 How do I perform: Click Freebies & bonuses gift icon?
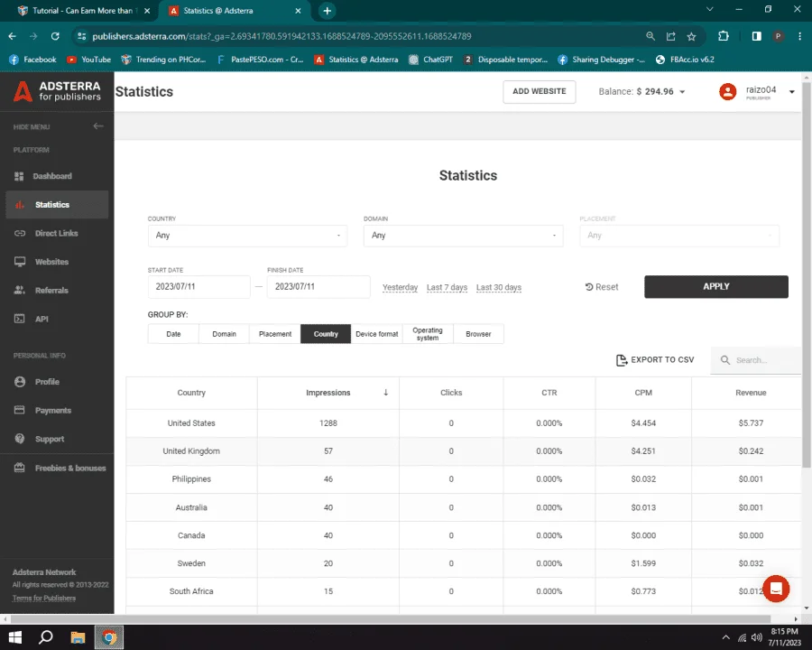pos(19,468)
